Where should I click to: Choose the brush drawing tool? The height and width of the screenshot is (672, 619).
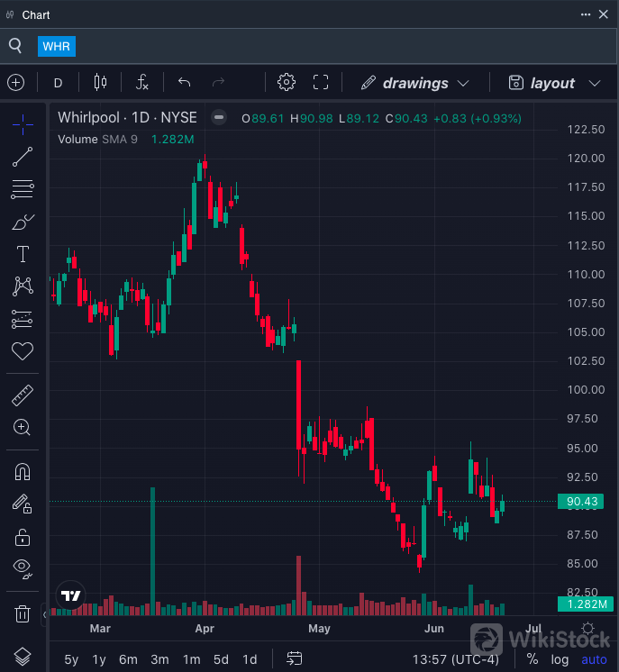coord(23,222)
